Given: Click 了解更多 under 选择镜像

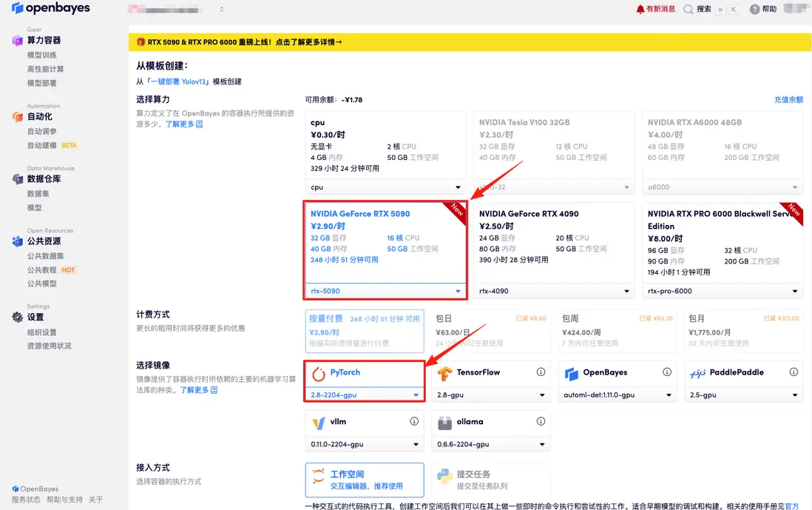Looking at the screenshot, I should (x=194, y=390).
